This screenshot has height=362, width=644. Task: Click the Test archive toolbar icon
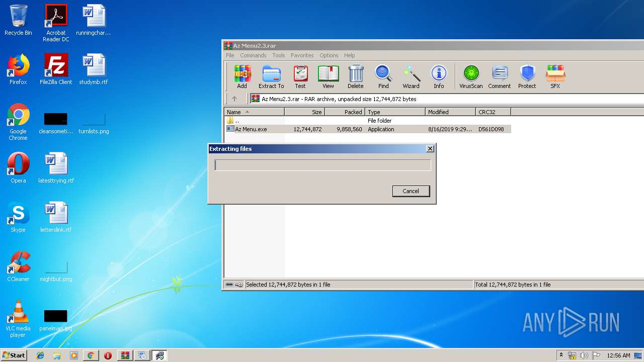coord(300,77)
